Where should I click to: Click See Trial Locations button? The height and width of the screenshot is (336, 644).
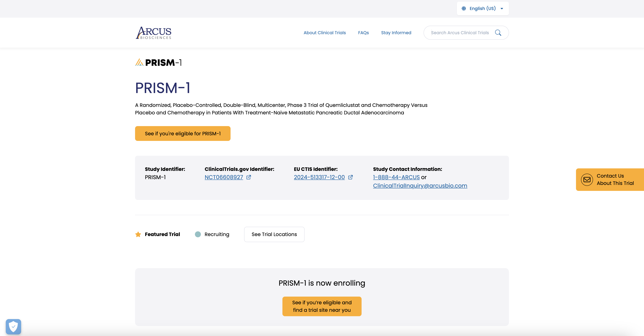coord(274,235)
